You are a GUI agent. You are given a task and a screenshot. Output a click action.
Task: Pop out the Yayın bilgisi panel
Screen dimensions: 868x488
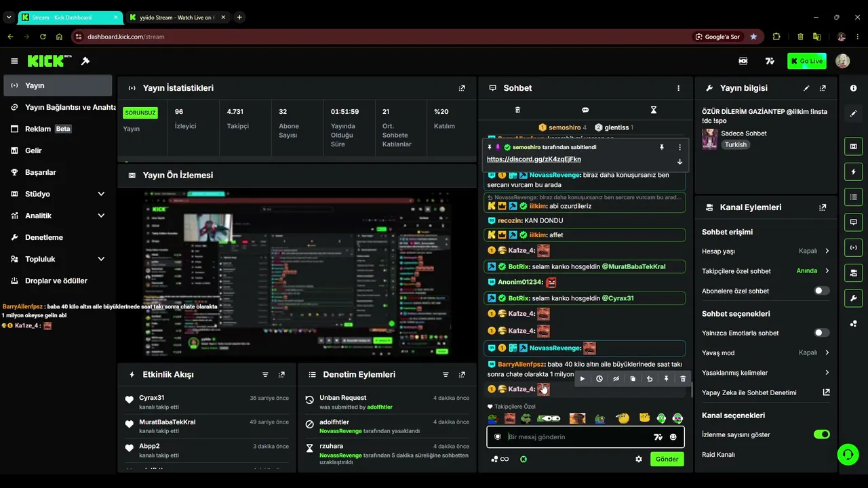click(823, 88)
